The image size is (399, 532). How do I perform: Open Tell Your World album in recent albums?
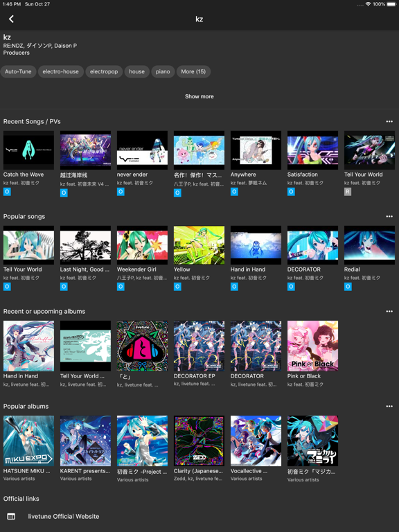(x=85, y=346)
